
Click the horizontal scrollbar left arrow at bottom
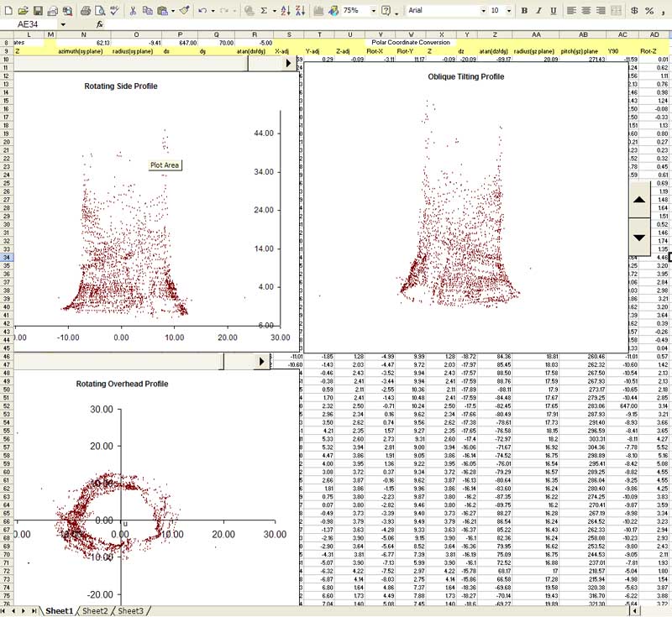(x=635, y=610)
